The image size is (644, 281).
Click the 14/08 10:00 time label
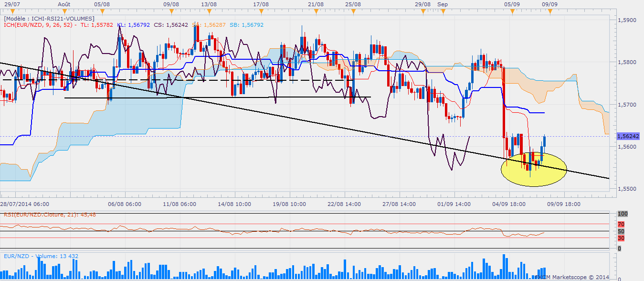(235, 204)
